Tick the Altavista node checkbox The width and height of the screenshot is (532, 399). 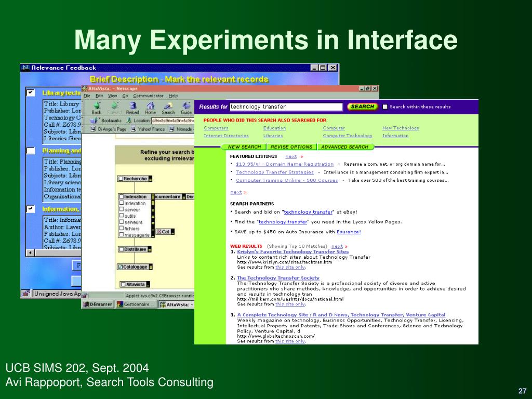pyautogui.click(x=123, y=284)
